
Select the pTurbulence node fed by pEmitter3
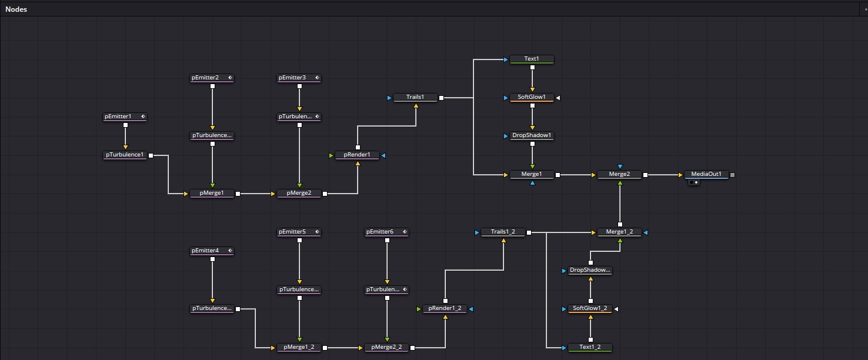[299, 117]
